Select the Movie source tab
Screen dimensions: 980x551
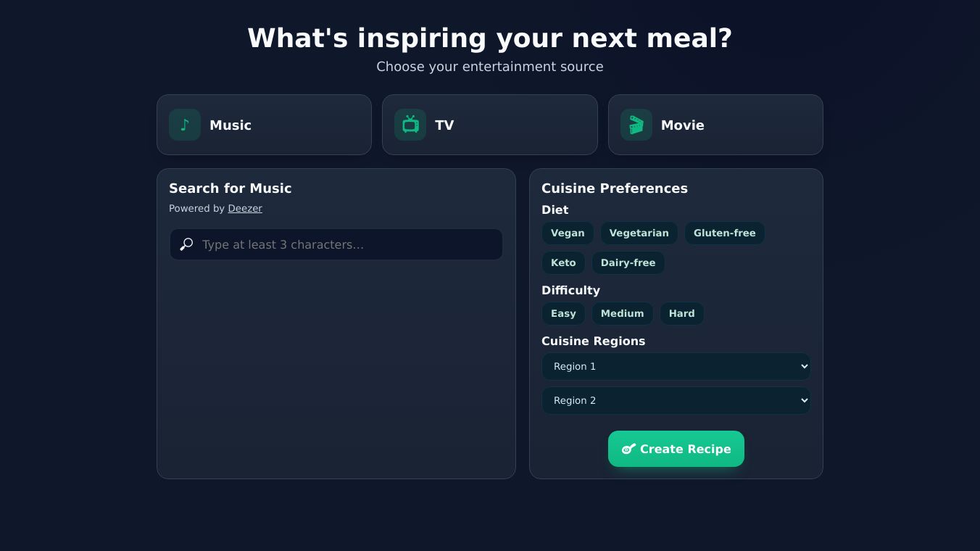(x=715, y=125)
